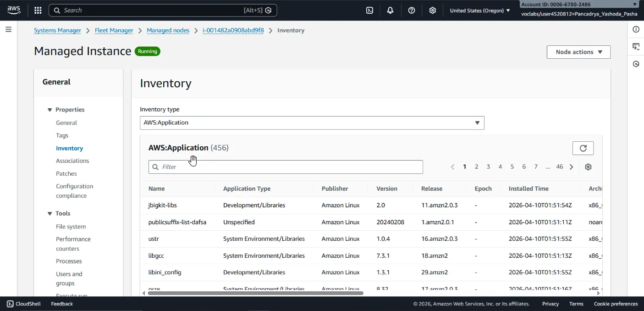Image resolution: width=644 pixels, height=311 pixels.
Task: Open the Tags page
Action: click(x=62, y=135)
